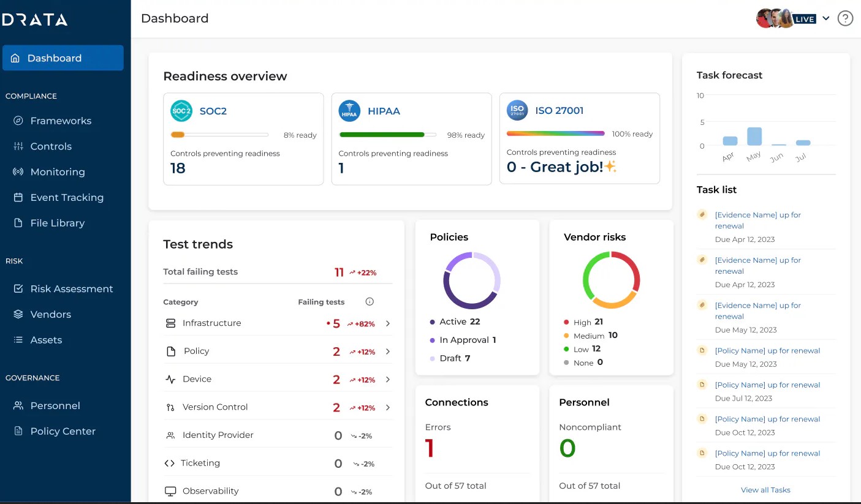861x504 pixels.
Task: Click the SOC2 readiness progress bar
Action: pos(219,135)
